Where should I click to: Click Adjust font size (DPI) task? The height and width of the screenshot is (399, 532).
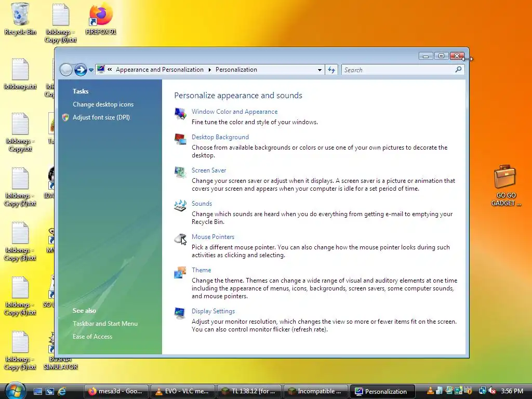click(x=101, y=117)
